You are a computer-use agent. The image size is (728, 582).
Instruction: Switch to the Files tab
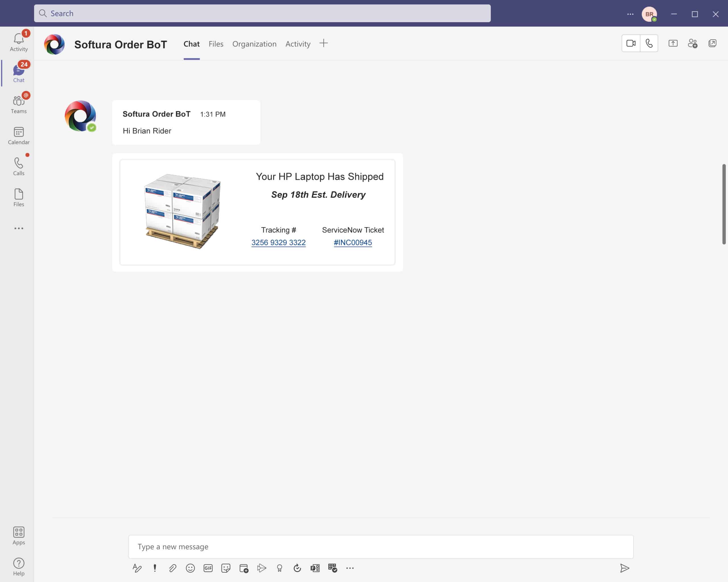point(216,43)
